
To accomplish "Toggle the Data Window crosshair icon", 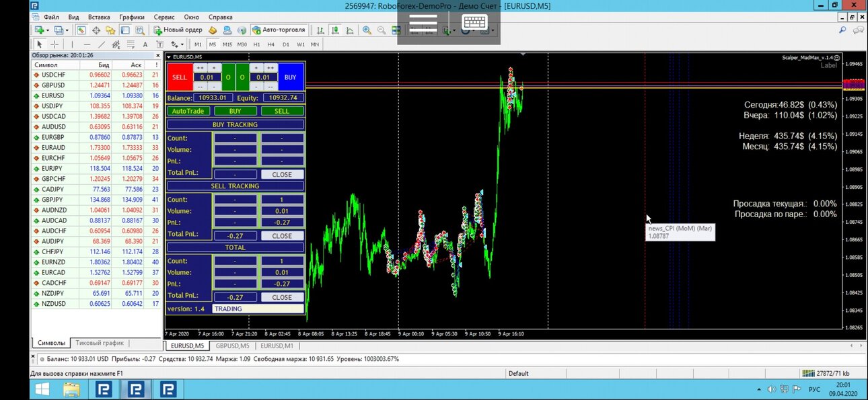I will 96,30.
